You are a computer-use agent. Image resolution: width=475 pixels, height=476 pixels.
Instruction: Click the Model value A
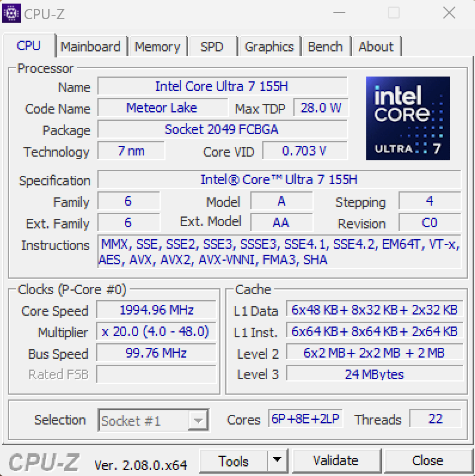tap(281, 202)
